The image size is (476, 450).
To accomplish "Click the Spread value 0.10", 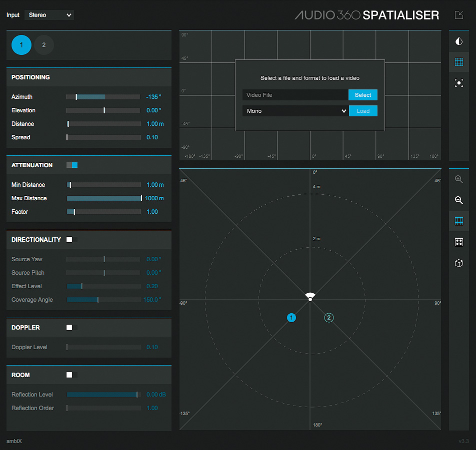I will coord(152,137).
